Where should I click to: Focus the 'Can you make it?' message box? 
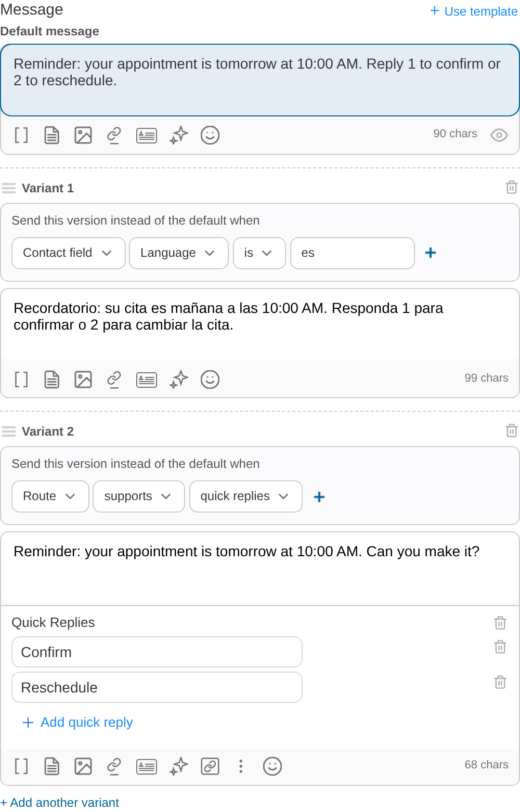(x=260, y=568)
